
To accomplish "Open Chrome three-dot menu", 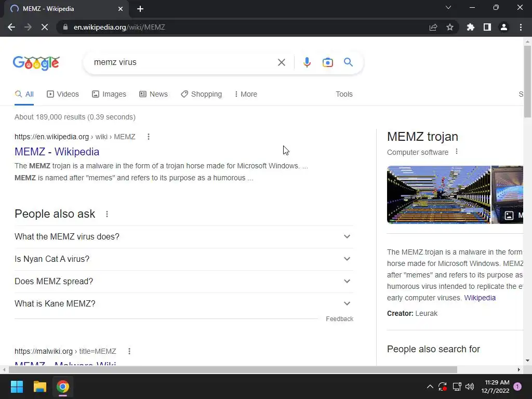I will 521,27.
